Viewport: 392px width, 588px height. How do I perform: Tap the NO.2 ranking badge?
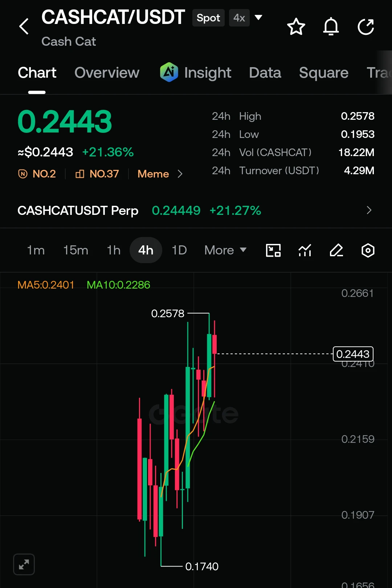(x=37, y=174)
